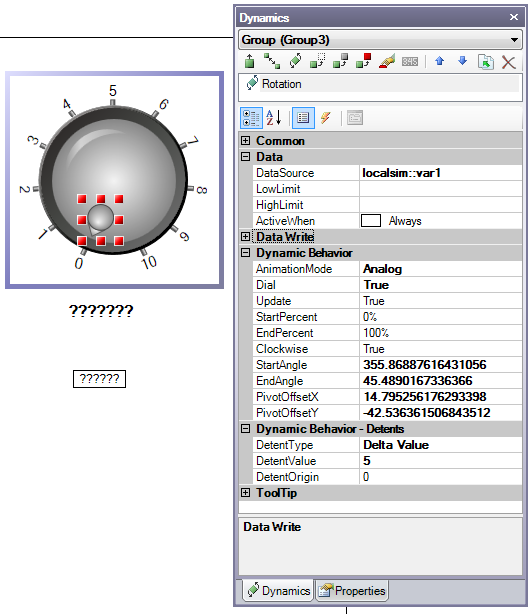Open the Group (Group3) object dropdown
Screen dimensions: 532x614
coord(514,40)
